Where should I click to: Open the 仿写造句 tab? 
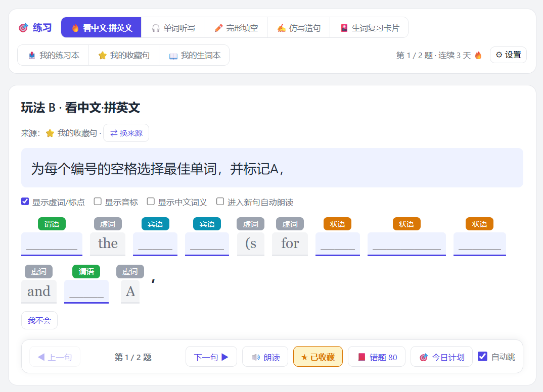298,27
